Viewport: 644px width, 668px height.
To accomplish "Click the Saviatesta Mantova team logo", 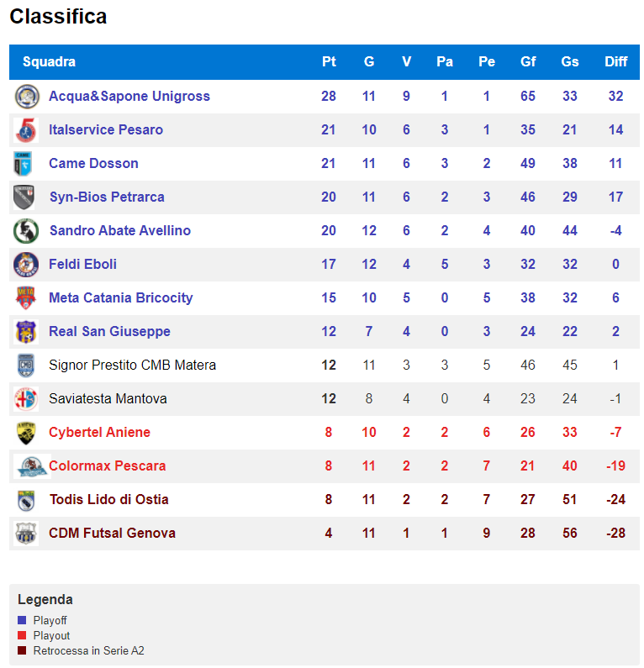I will [26, 399].
